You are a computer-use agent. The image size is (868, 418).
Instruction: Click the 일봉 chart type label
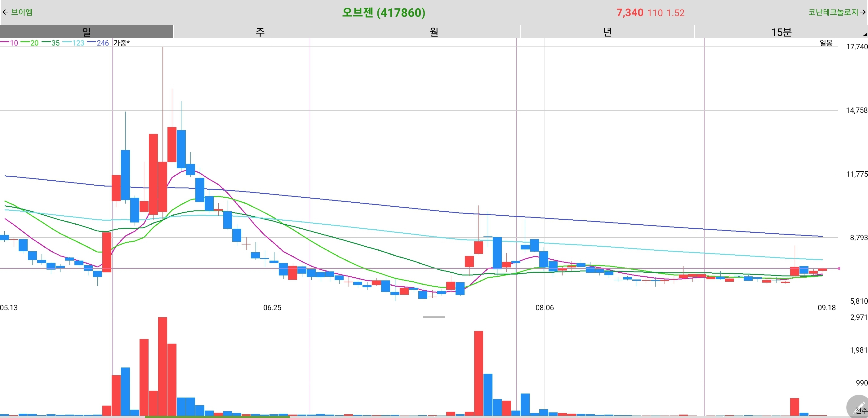[x=826, y=43]
